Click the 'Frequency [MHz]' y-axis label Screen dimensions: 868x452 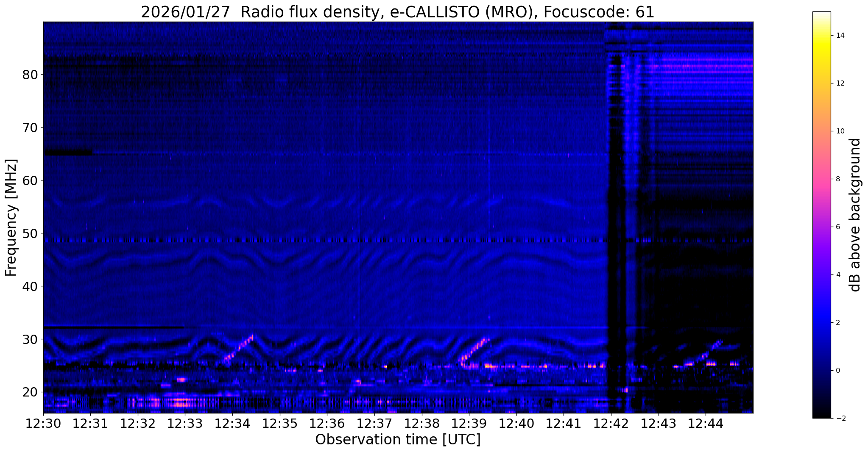[x=11, y=218]
